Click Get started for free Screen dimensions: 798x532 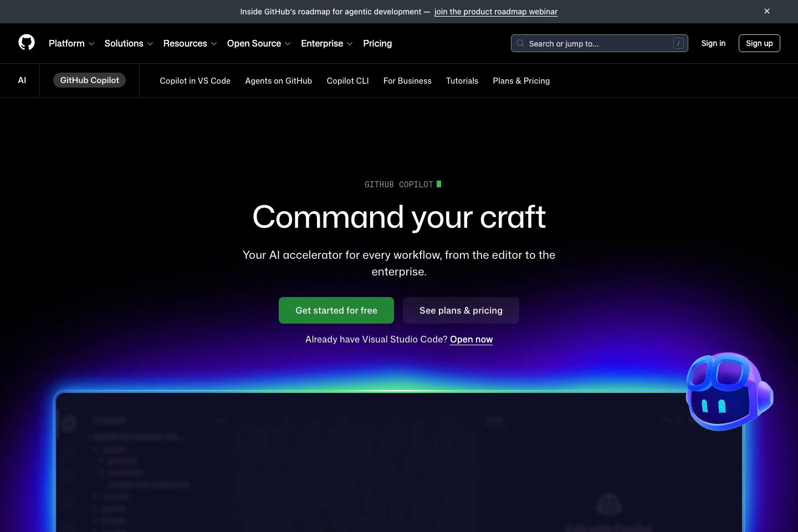click(x=336, y=310)
